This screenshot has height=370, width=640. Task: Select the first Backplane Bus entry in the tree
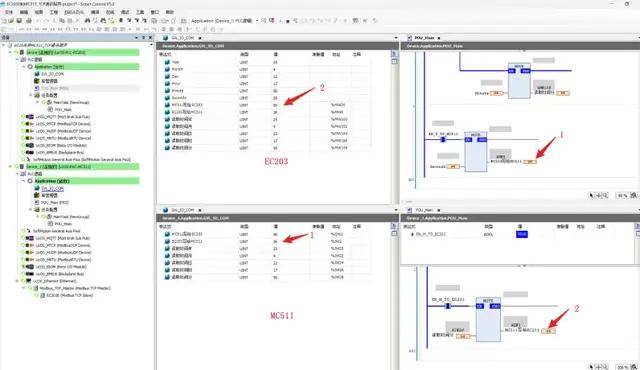[x=60, y=152]
